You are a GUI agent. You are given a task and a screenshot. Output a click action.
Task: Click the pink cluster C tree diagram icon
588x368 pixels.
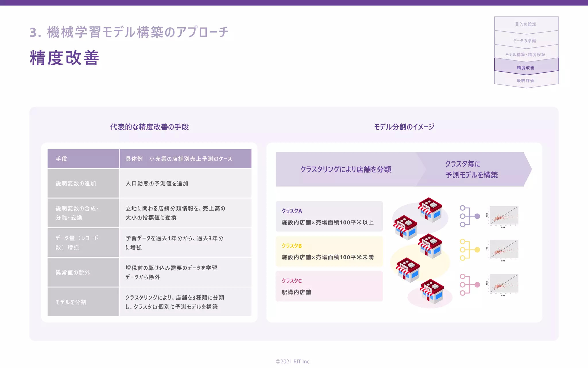click(470, 285)
